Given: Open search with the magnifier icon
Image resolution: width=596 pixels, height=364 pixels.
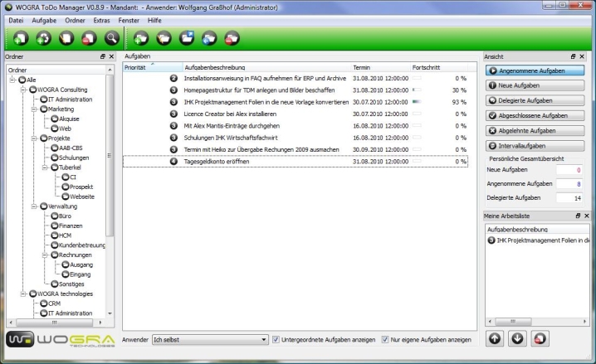Looking at the screenshot, I should point(112,37).
